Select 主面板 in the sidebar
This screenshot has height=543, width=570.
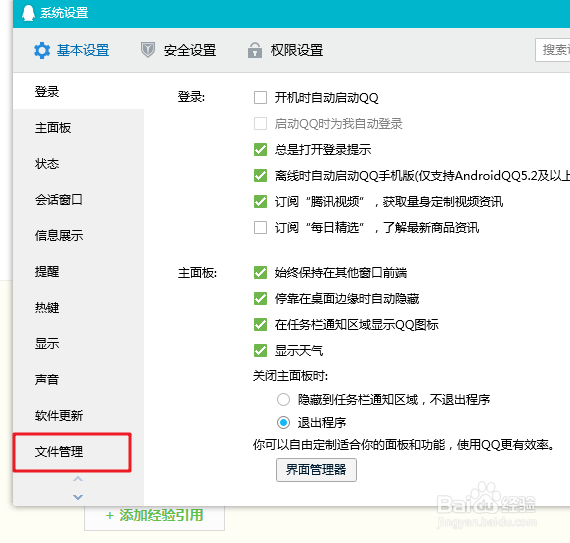79,128
